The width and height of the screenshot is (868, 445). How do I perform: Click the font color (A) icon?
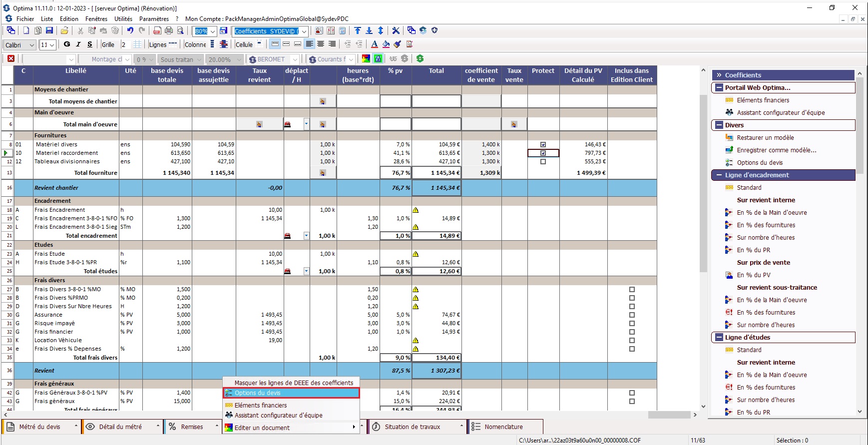tap(375, 44)
